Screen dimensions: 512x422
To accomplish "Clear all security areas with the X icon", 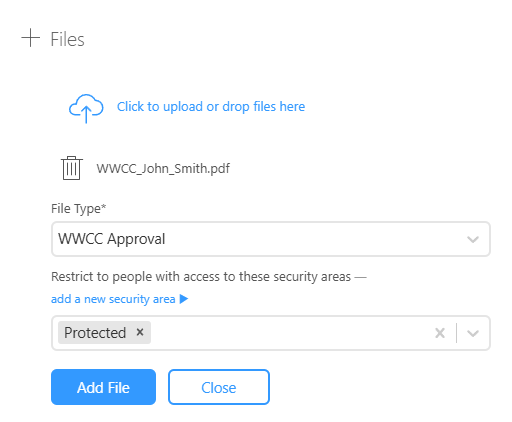I will 440,333.
